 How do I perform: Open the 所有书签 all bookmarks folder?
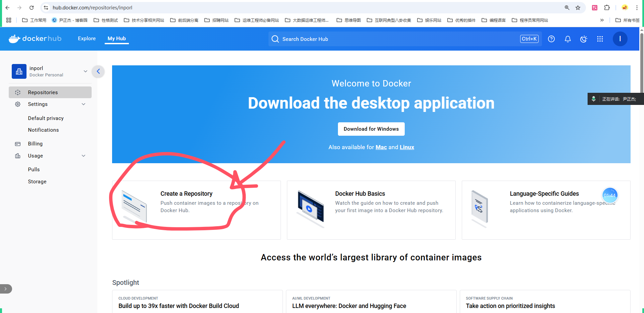(628, 20)
